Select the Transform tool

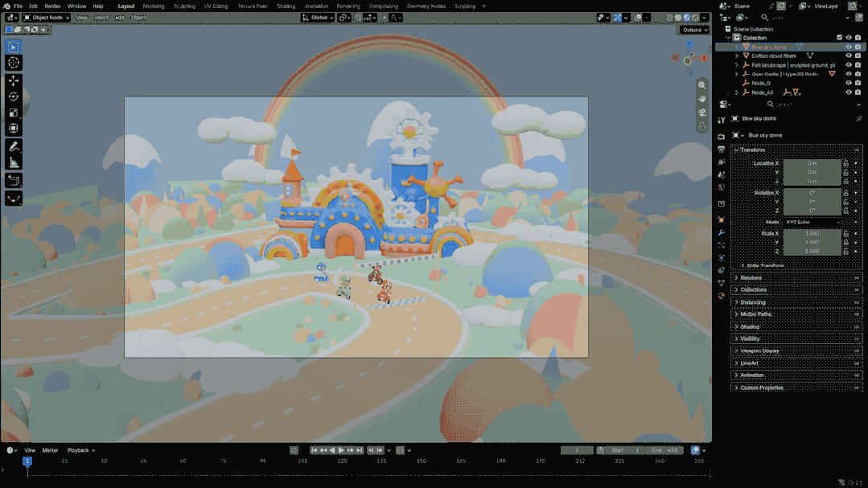(x=14, y=129)
